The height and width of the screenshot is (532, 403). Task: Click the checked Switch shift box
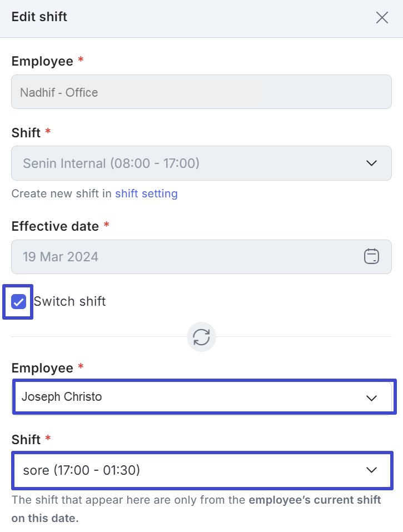point(17,301)
